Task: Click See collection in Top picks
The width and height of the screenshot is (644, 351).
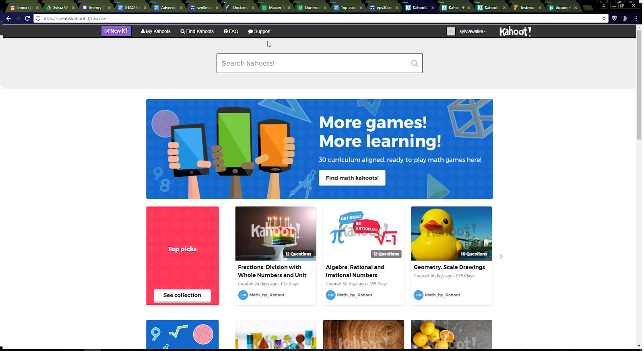Action: click(182, 295)
